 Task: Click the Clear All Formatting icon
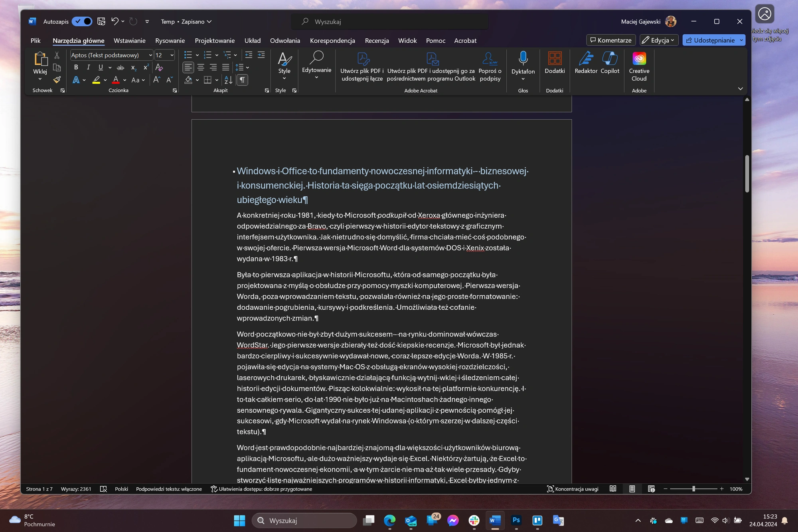(159, 67)
